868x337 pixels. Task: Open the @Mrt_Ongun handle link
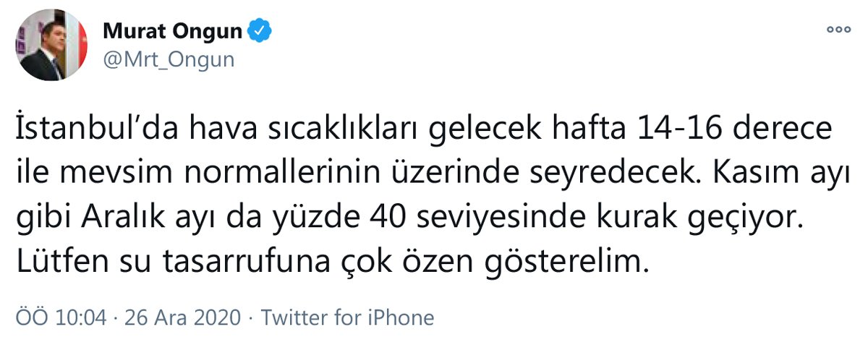point(169,59)
